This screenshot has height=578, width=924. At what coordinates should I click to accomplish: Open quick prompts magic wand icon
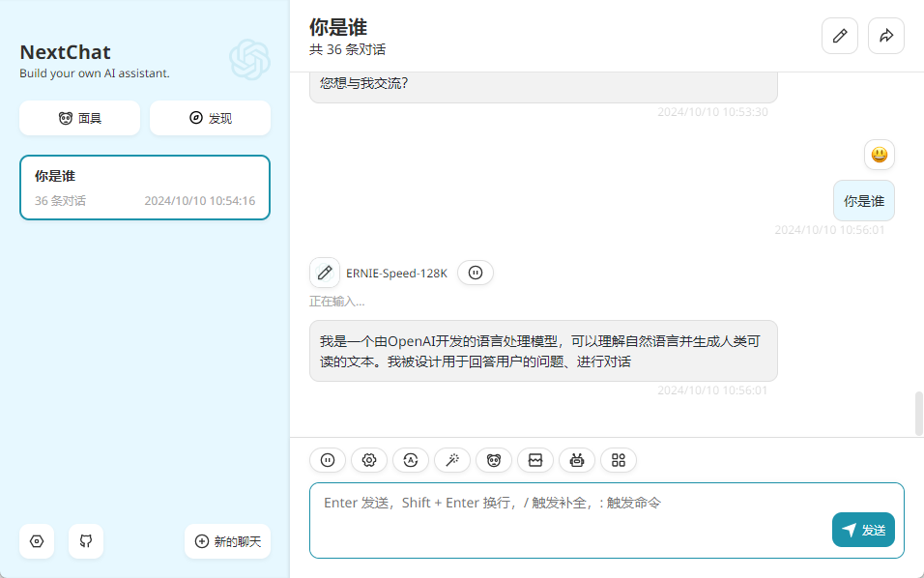tap(452, 460)
